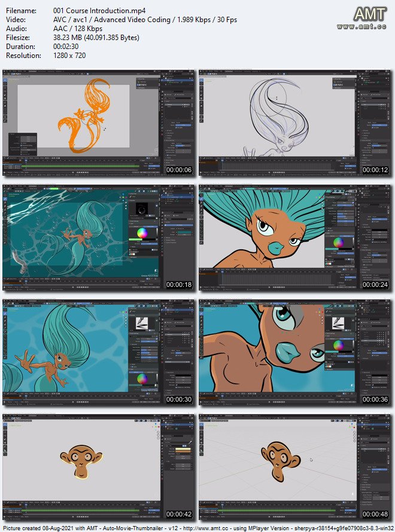The height and width of the screenshot is (532, 395).
Task: Click the AMT logo
Action: [370, 14]
